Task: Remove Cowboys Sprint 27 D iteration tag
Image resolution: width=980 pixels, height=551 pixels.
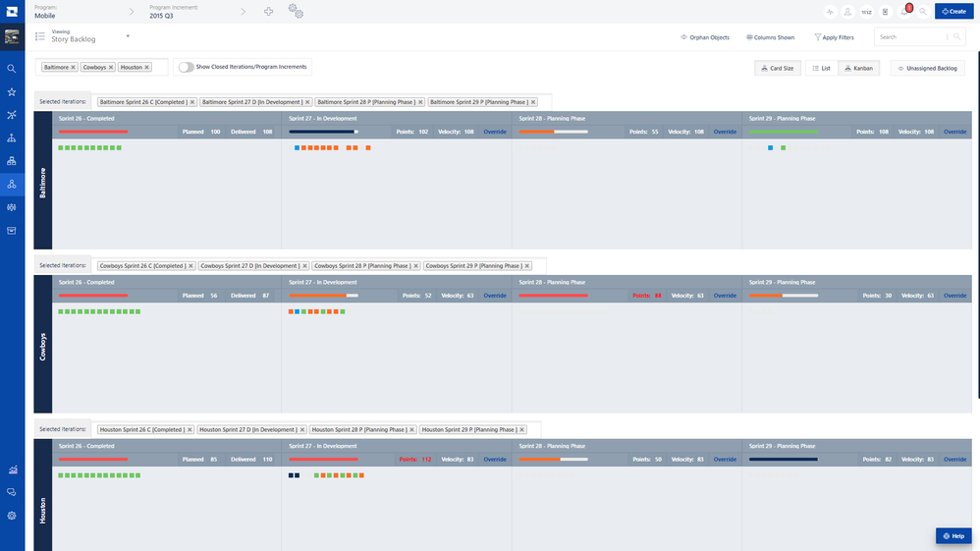Action: pos(304,266)
